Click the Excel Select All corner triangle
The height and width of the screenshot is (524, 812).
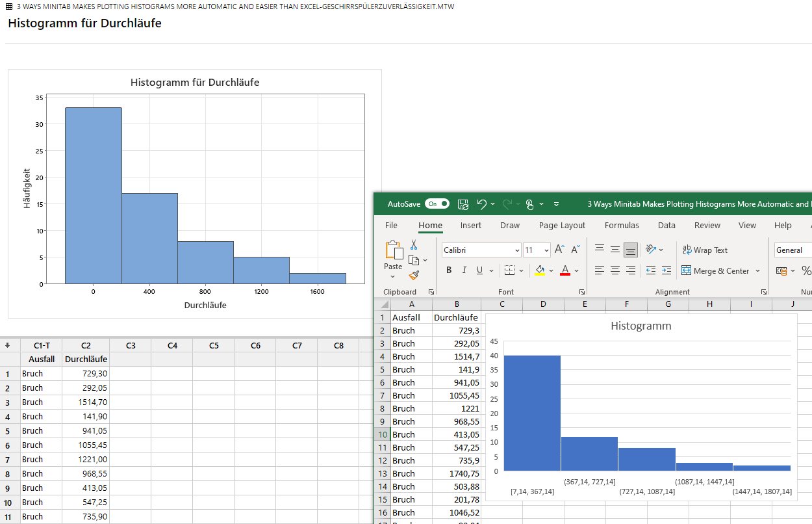tap(383, 304)
